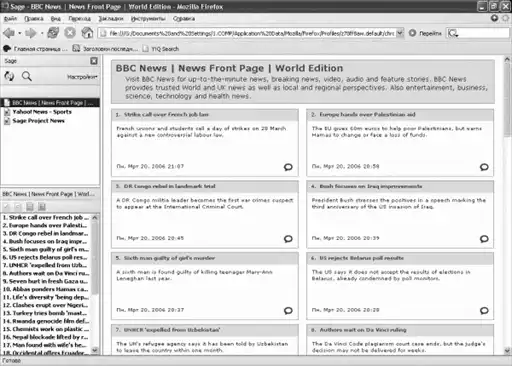
Task: Click the Back navigation arrow
Action: click(9, 33)
